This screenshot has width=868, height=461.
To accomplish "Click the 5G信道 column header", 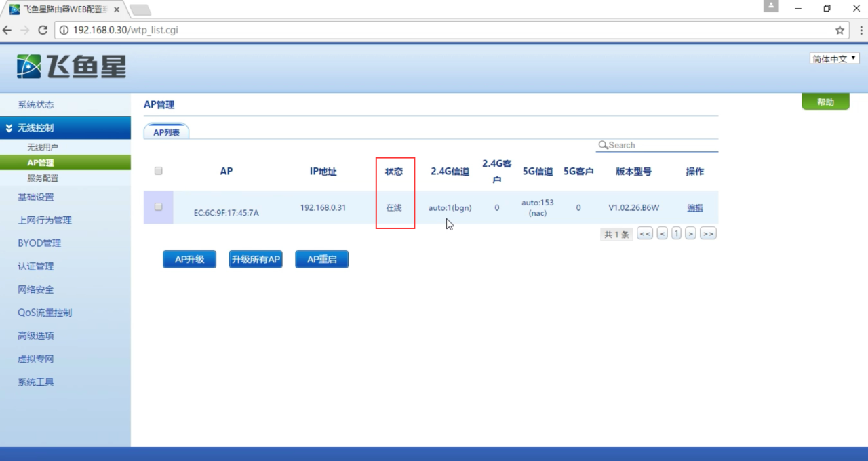I will (x=538, y=172).
